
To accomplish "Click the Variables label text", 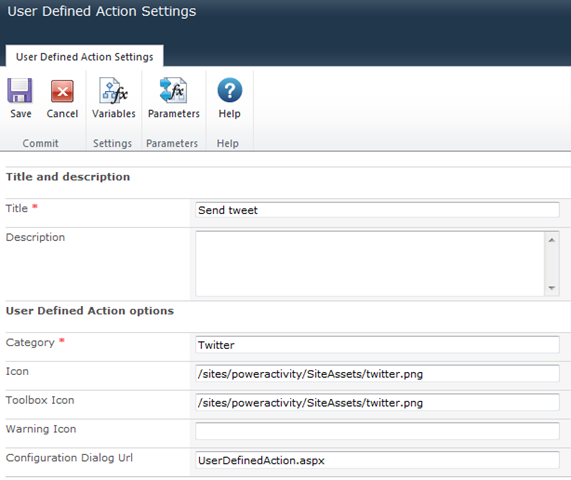I will click(x=114, y=114).
